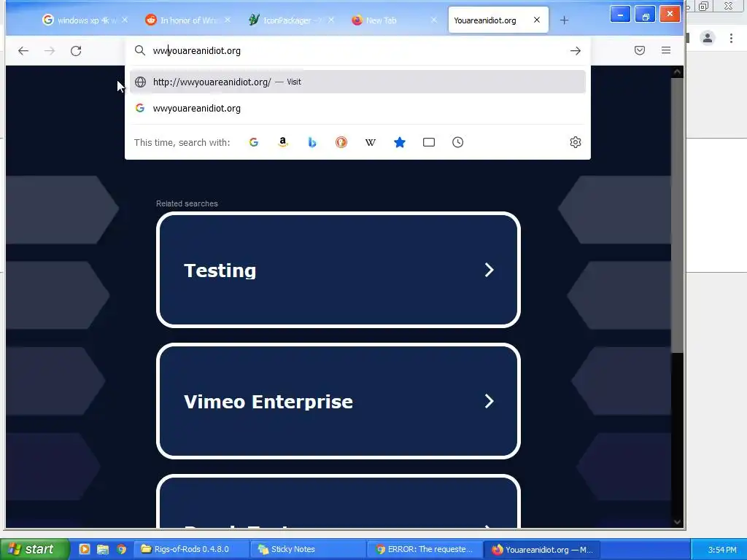747x560 pixels.
Task: Switch to Sticky Notes taskbar item
Action: pyautogui.click(x=309, y=549)
